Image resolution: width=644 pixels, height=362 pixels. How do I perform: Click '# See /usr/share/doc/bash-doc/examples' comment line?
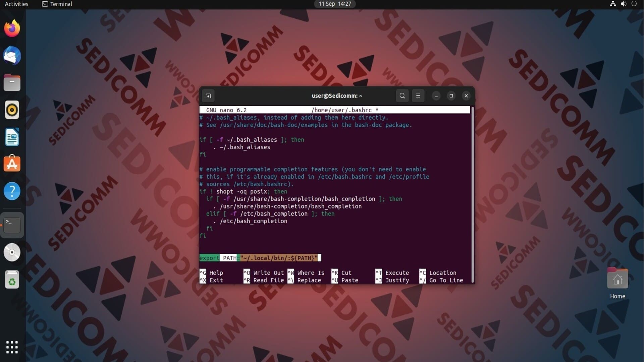[306, 125]
